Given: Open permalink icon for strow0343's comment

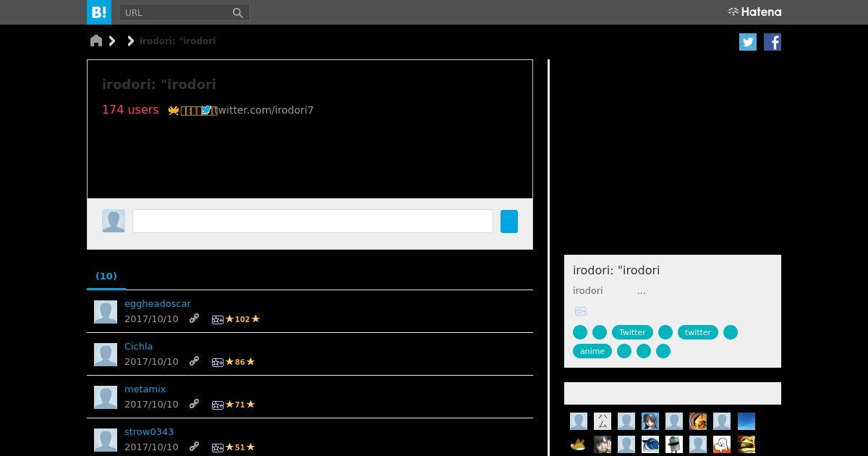Looking at the screenshot, I should point(194,447).
